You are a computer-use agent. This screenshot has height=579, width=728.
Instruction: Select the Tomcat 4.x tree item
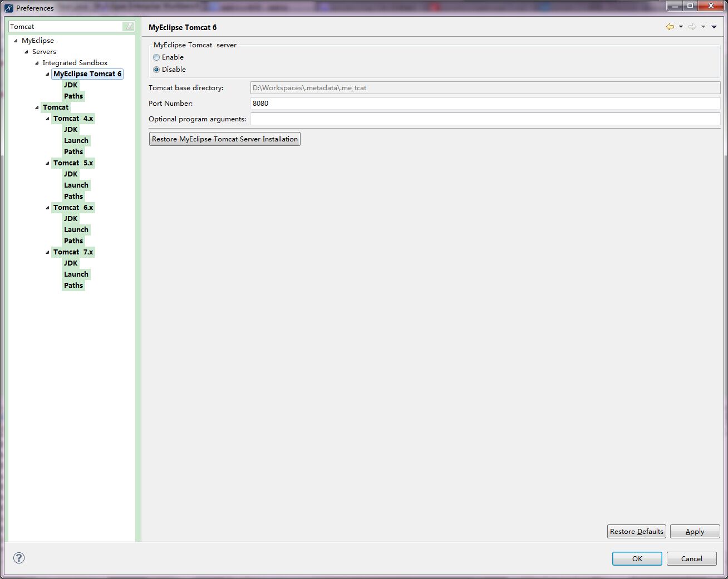click(x=73, y=118)
